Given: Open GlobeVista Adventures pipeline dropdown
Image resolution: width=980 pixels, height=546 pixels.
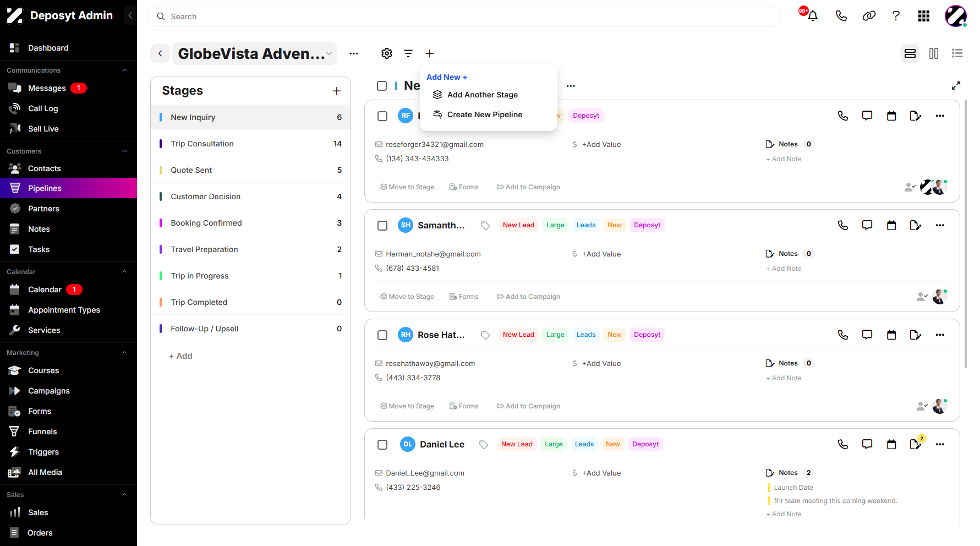Looking at the screenshot, I should click(x=255, y=53).
